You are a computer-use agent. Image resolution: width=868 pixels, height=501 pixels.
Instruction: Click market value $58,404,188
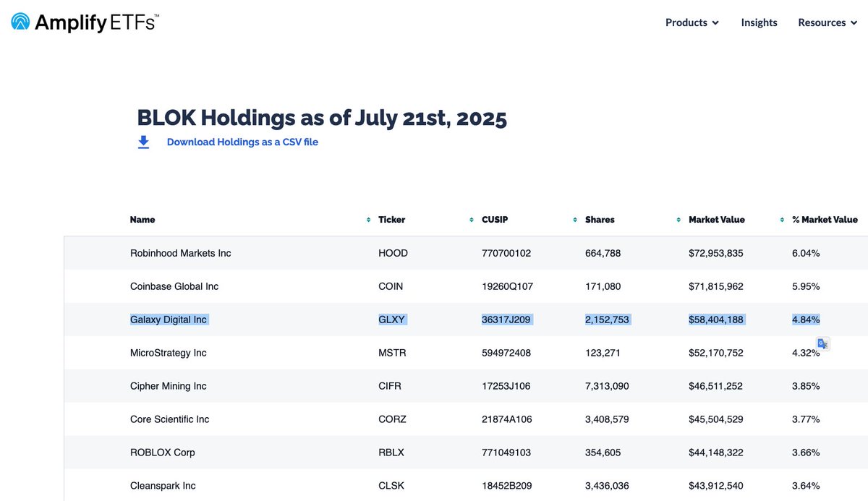click(716, 320)
